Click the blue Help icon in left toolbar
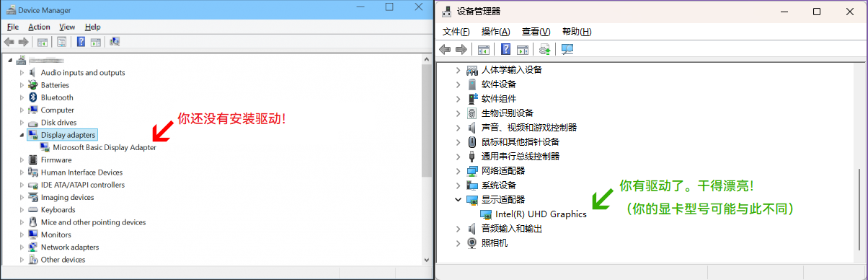This screenshot has height=280, width=868. (x=81, y=42)
